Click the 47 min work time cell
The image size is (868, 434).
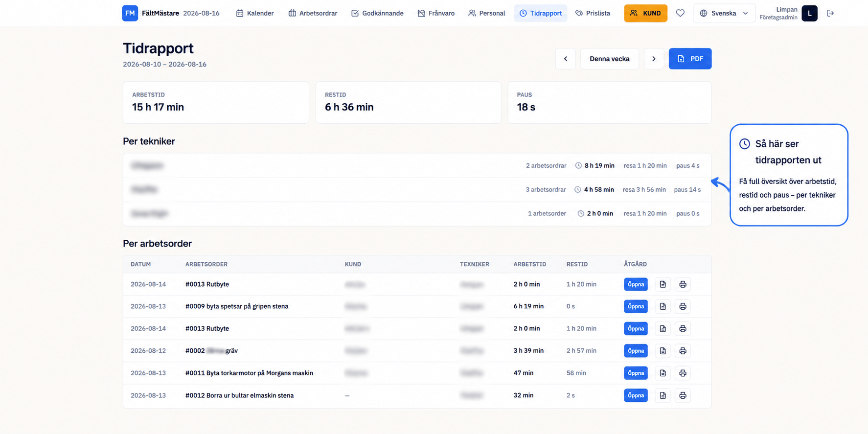click(524, 373)
